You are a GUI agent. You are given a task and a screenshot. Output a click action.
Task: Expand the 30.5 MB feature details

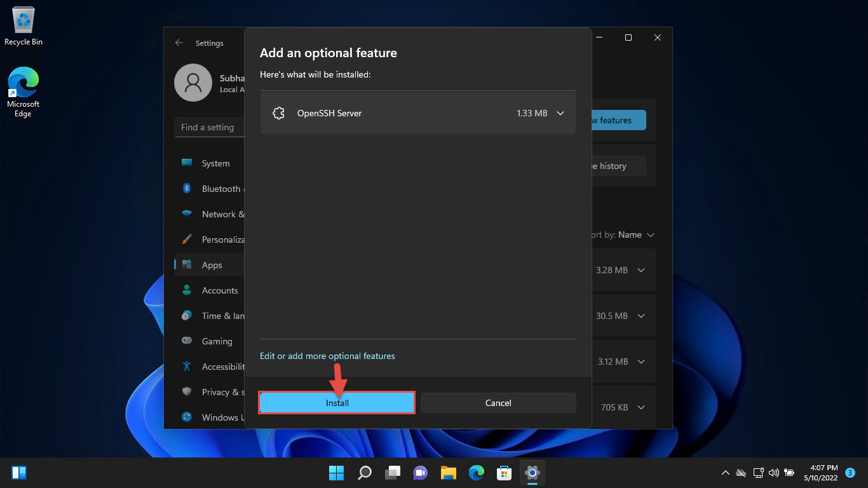[x=641, y=316]
